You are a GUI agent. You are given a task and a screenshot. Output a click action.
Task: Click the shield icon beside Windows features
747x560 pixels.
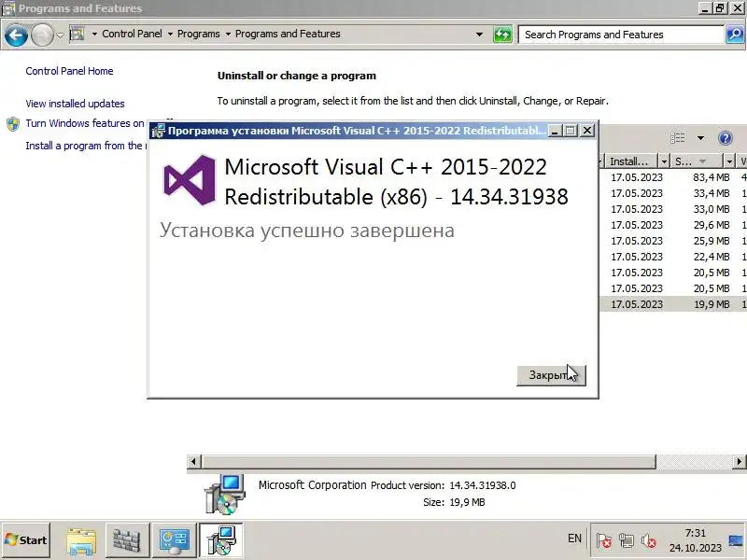[x=13, y=124]
